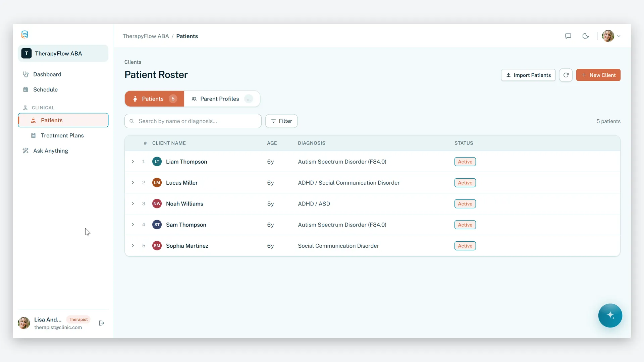Click Liam Thompson's LT avatar badge

(x=157, y=162)
